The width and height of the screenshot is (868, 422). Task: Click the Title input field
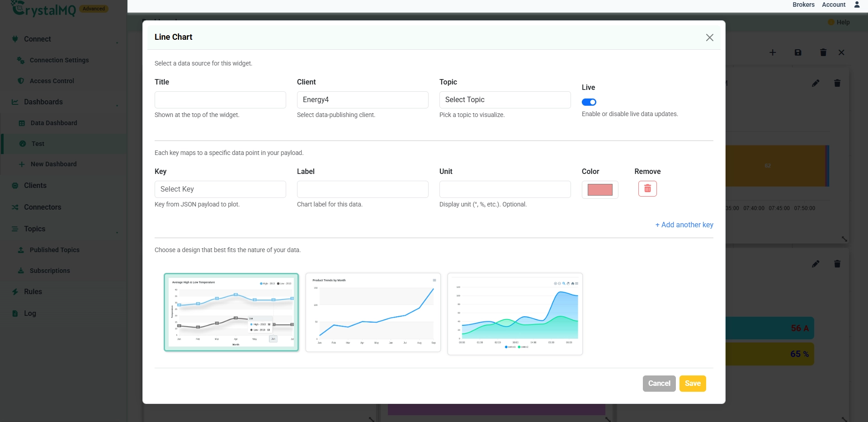[x=220, y=100]
